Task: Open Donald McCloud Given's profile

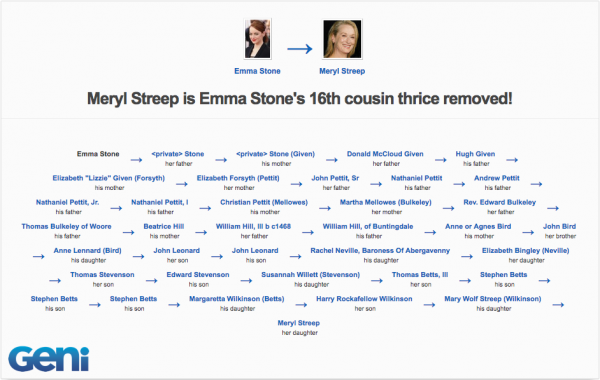Action: click(385, 154)
